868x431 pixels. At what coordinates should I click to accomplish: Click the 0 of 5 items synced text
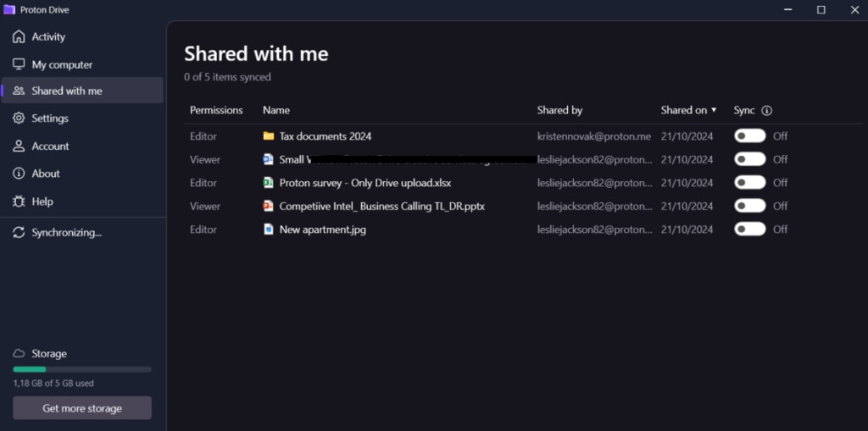pos(227,77)
